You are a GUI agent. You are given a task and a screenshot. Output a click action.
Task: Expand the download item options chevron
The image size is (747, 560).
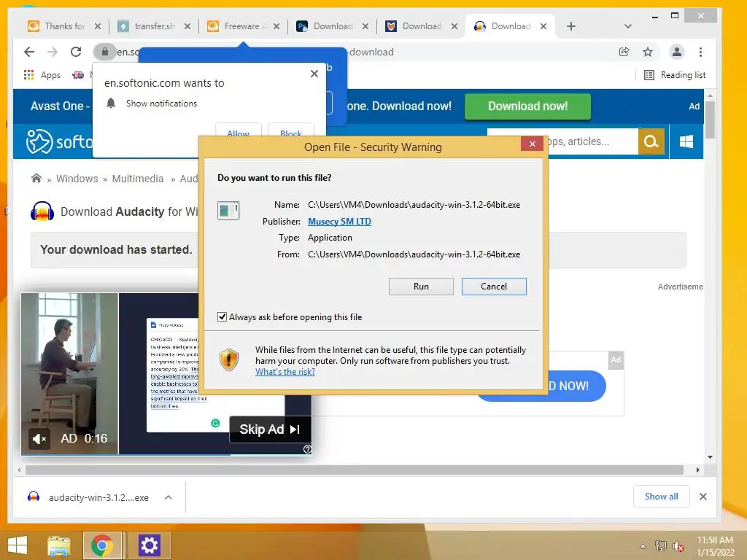pos(169,497)
